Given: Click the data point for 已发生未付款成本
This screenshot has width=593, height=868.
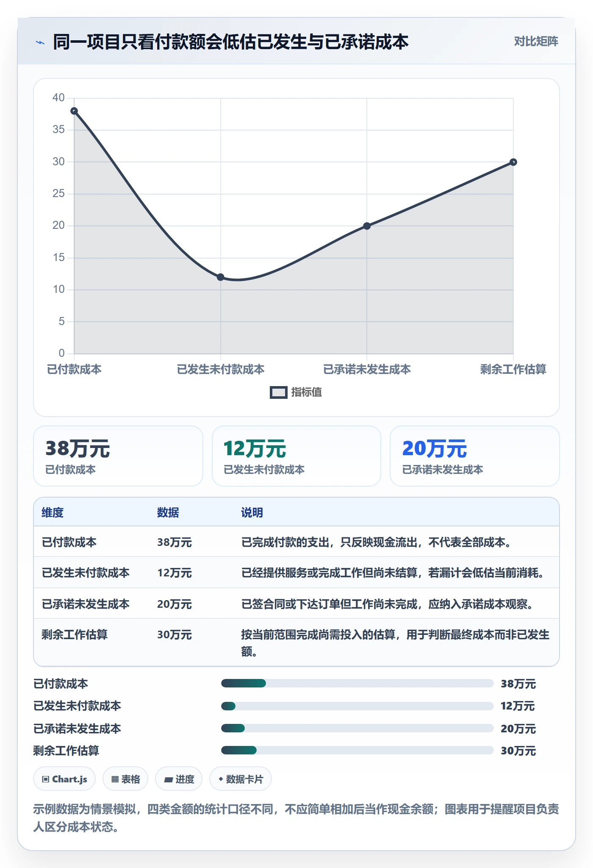Looking at the screenshot, I should tap(220, 277).
